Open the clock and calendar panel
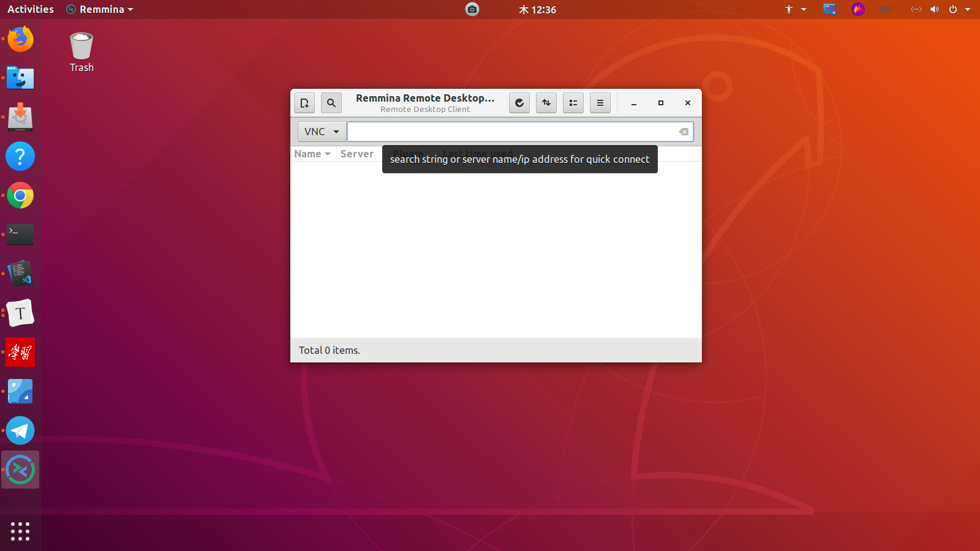The width and height of the screenshot is (980, 551). pyautogui.click(x=537, y=9)
